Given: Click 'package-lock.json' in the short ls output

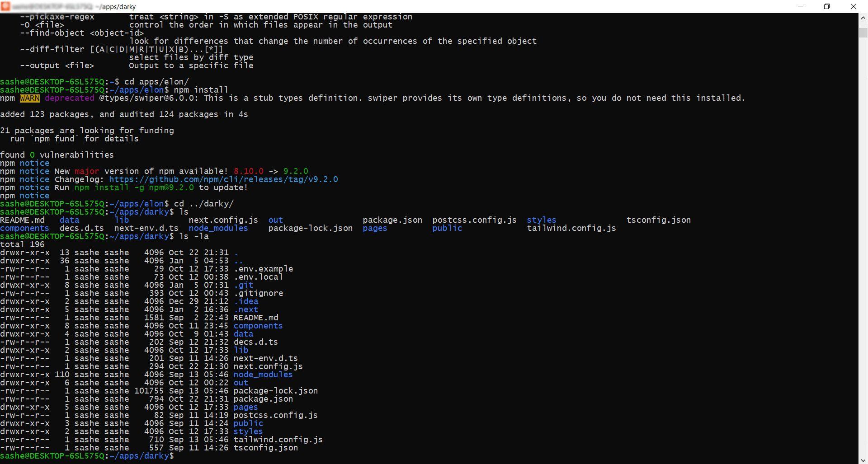Looking at the screenshot, I should (311, 228).
